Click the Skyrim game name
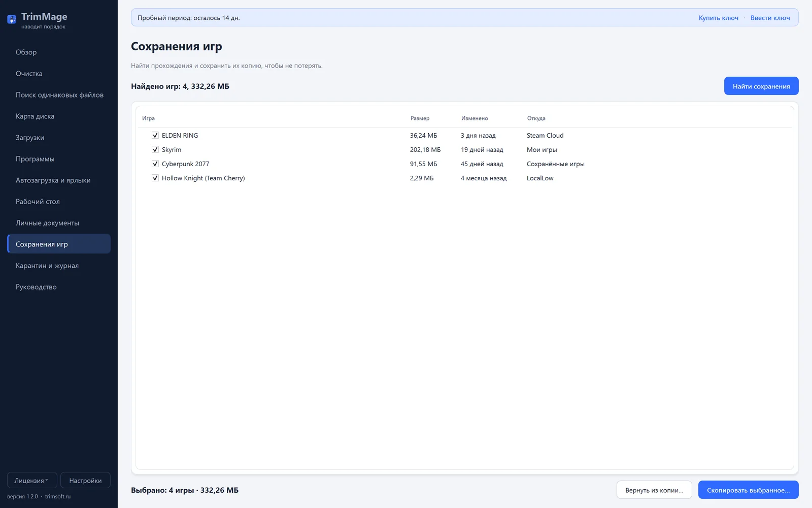The width and height of the screenshot is (812, 508). pos(172,150)
